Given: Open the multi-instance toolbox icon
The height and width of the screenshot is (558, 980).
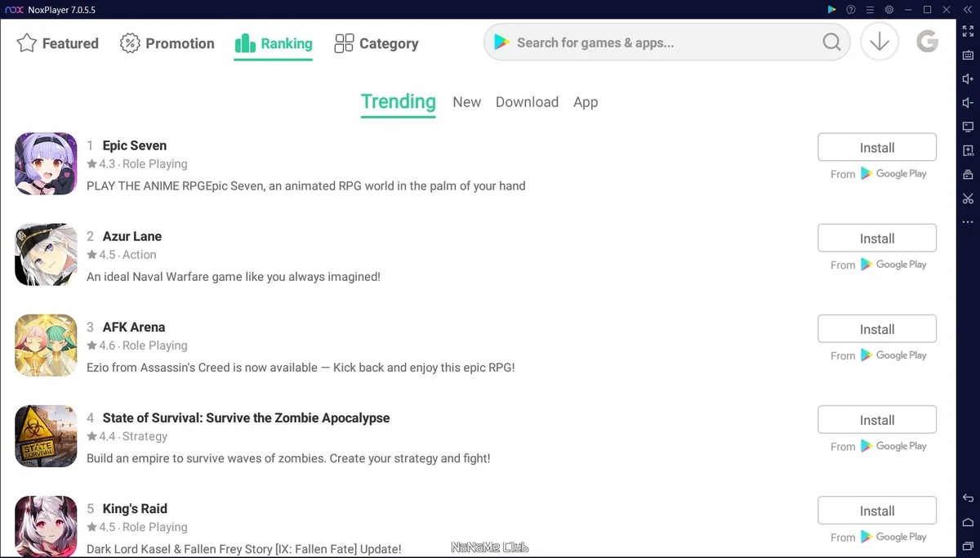Looking at the screenshot, I should 968,174.
